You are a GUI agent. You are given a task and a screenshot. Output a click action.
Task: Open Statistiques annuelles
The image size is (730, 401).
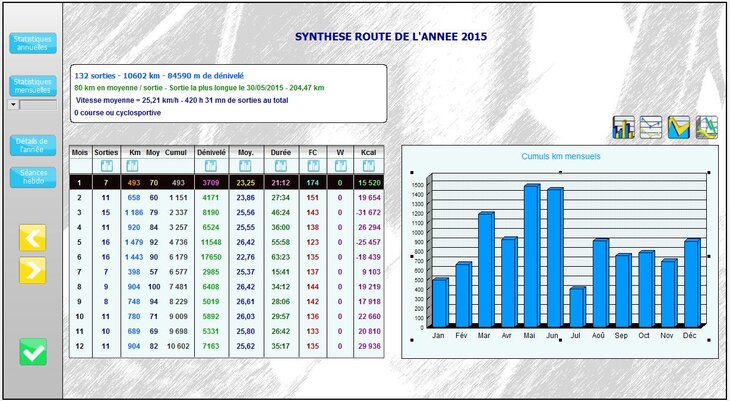point(33,43)
